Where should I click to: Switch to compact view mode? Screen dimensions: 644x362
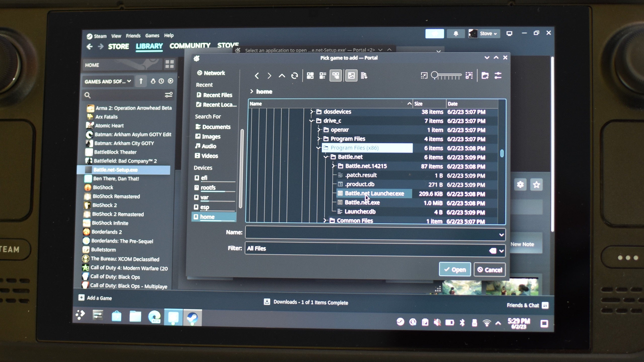(323, 76)
